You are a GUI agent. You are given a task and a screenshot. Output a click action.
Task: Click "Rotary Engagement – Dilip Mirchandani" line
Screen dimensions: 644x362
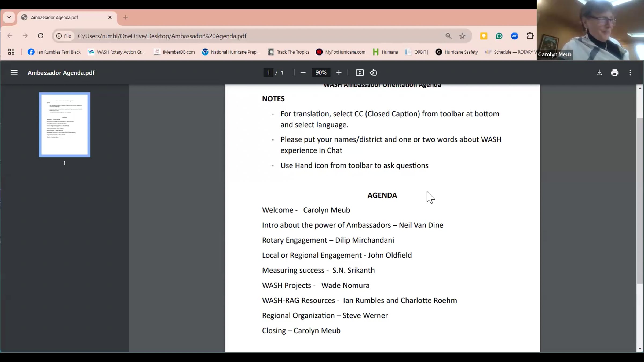coord(328,240)
